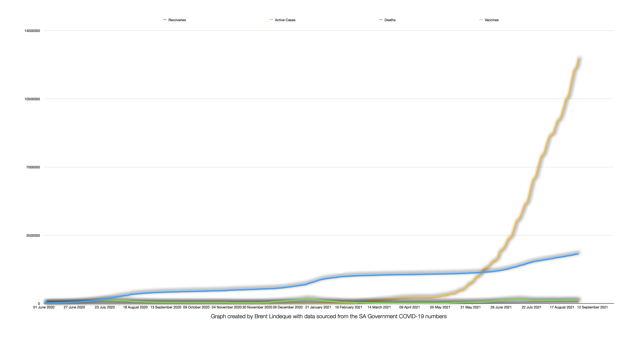Click the 31 May 2021 axis date
644x340 pixels.
470,307
